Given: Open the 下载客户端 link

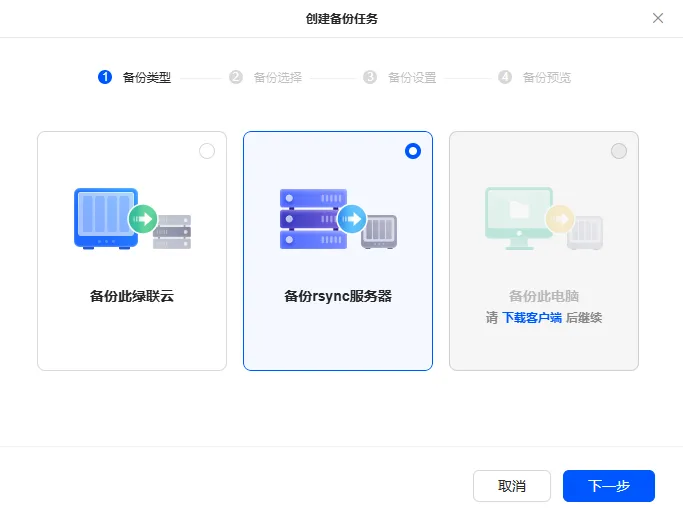Looking at the screenshot, I should [x=532, y=317].
